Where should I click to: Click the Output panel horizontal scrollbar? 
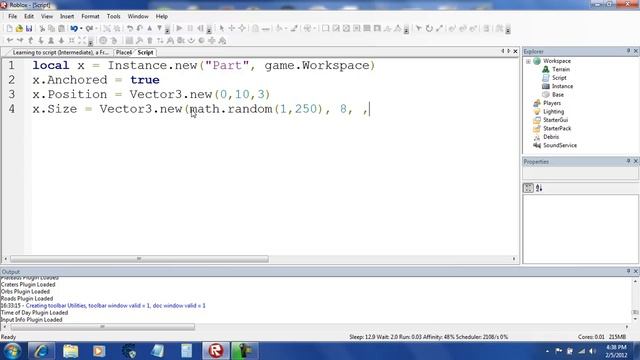point(102,327)
